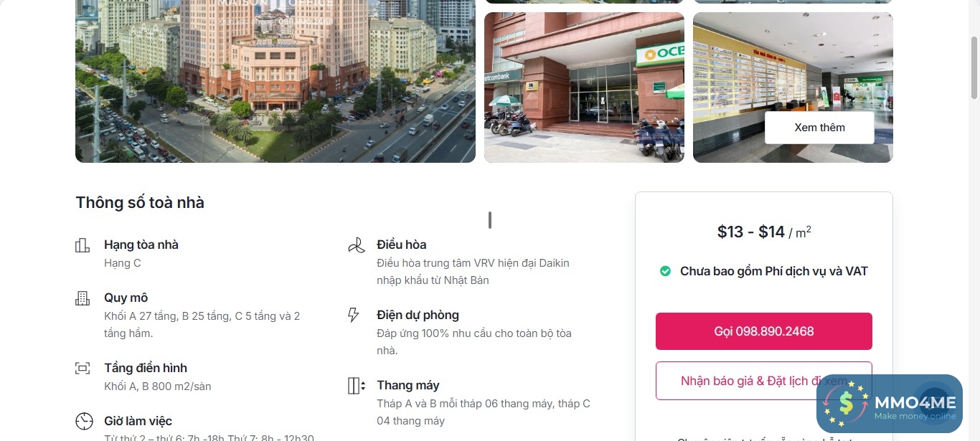Open the OCB entrance photo

(x=584, y=87)
